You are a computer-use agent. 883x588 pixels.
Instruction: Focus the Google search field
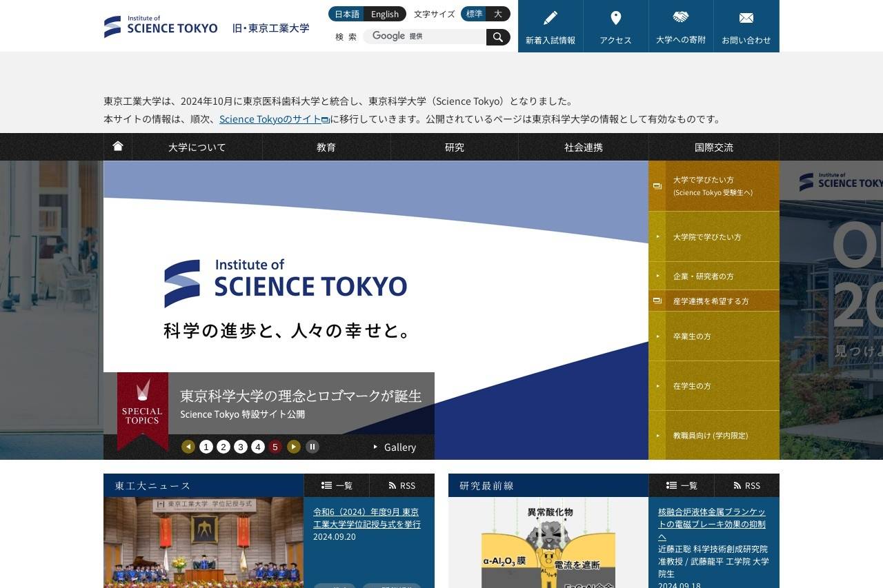tap(425, 37)
